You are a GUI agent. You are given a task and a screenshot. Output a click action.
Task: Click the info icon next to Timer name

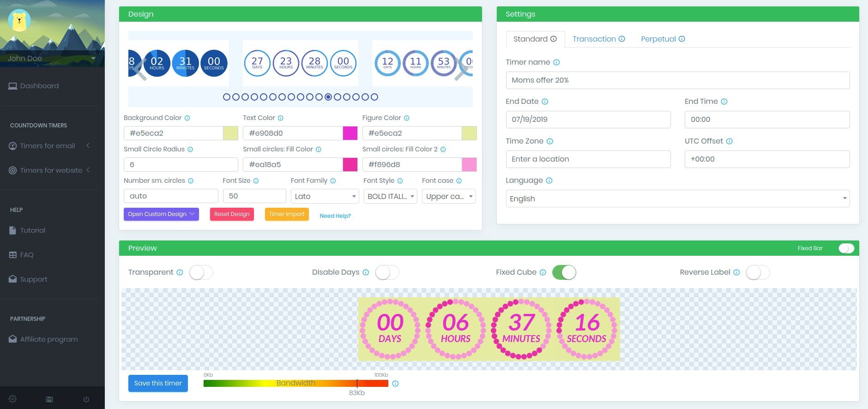pos(556,62)
